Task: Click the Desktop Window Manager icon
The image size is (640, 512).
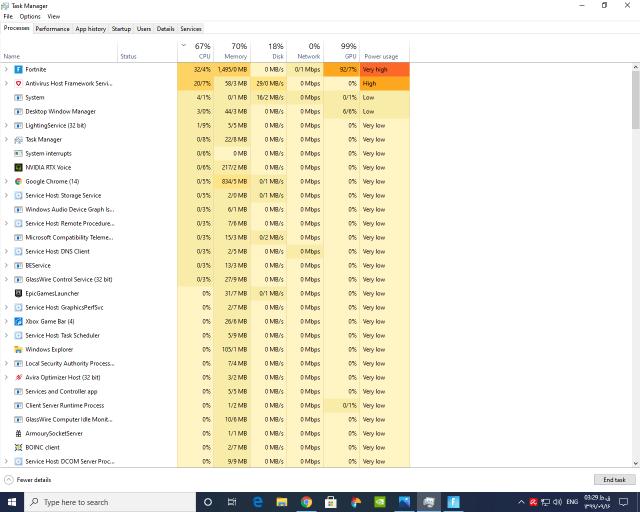Action: [18, 111]
